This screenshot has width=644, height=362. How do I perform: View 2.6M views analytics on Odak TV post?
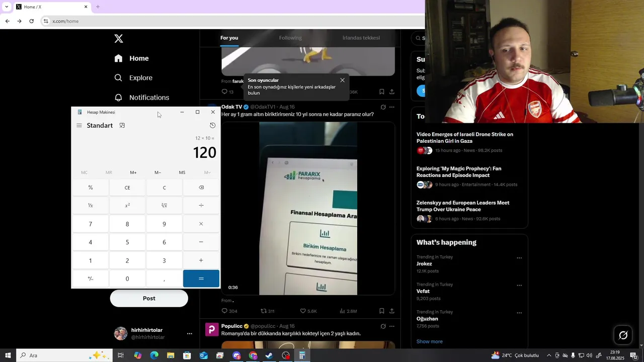click(x=348, y=311)
